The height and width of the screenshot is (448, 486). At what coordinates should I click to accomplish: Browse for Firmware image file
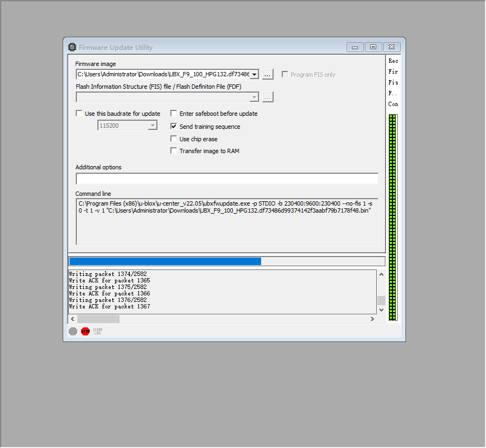pos(268,75)
